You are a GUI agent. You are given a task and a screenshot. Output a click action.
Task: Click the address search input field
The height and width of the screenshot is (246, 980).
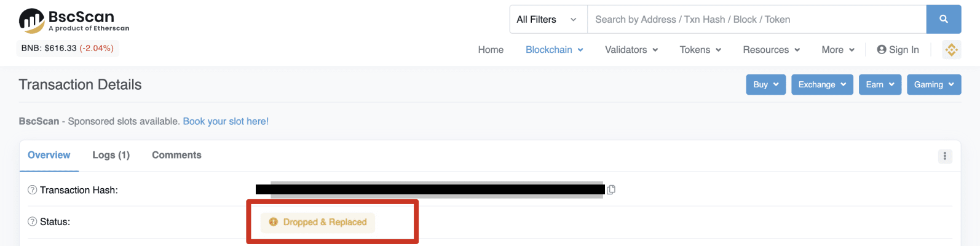tap(757, 20)
